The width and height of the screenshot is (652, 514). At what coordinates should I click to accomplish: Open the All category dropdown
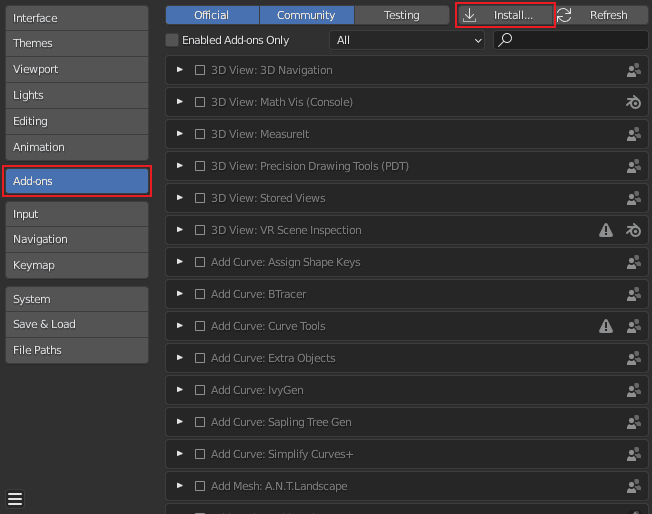(x=407, y=40)
